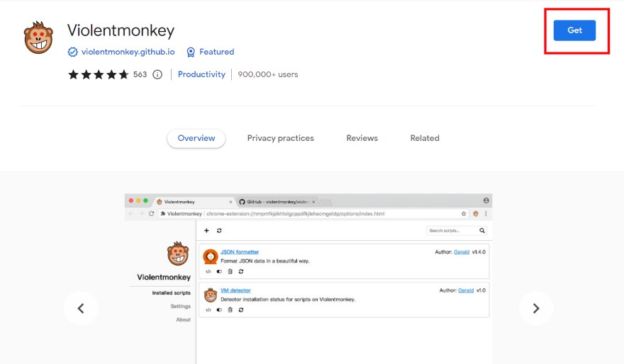Switch to the Related tab
Image resolution: width=624 pixels, height=364 pixels.
(x=425, y=138)
